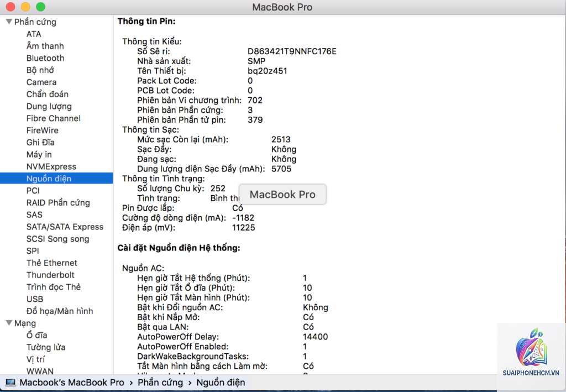
Task: Click the cycle count value 252
Action: [218, 189]
